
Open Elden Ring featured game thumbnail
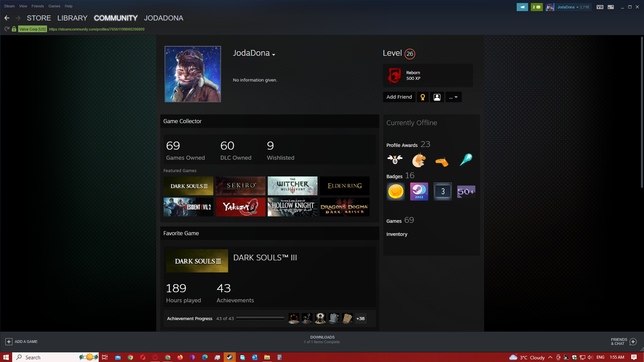[x=345, y=186]
